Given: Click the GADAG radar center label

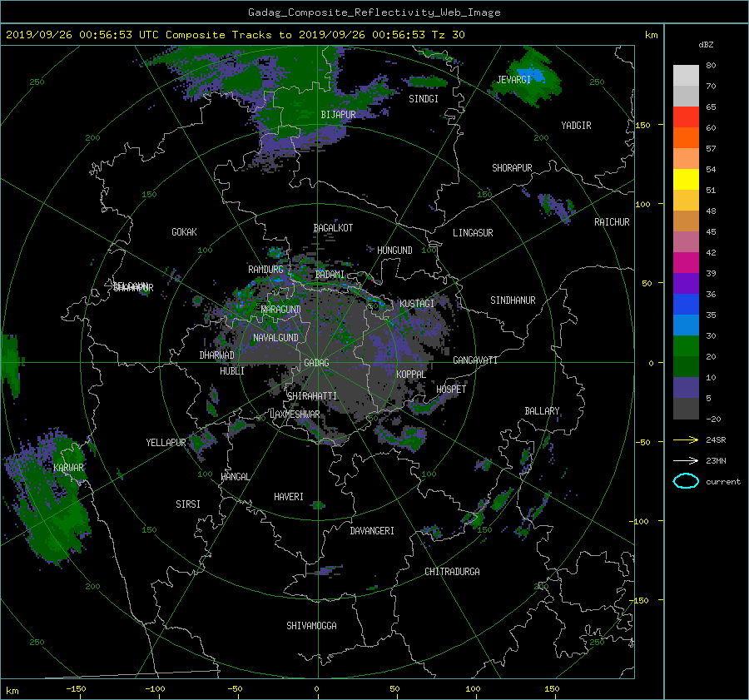Looking at the screenshot, I should (x=316, y=363).
